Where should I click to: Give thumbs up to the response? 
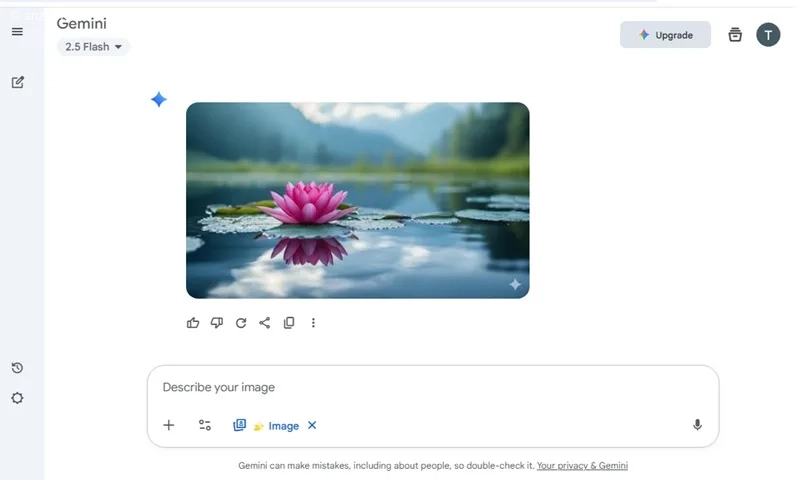pos(193,323)
